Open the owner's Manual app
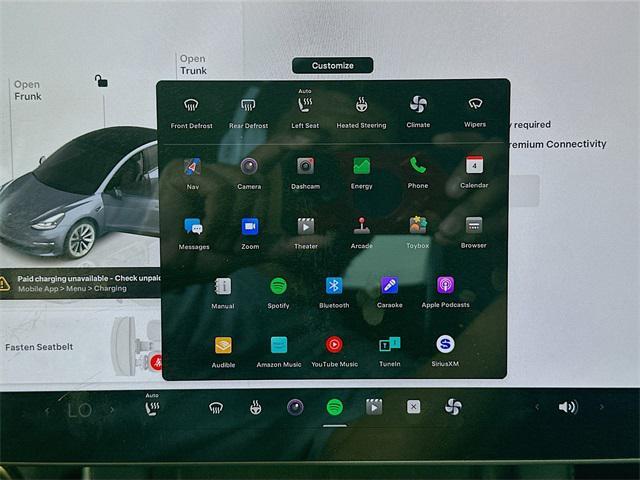This screenshot has width=640, height=480. 223,293
